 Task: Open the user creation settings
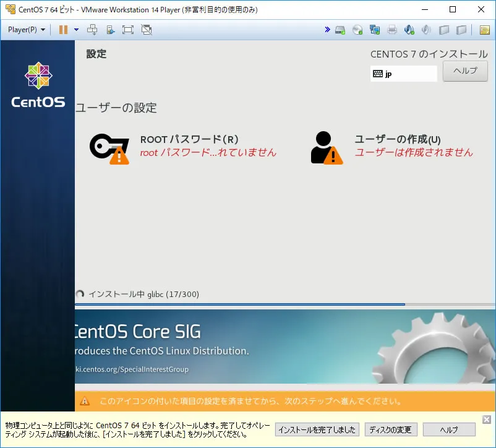(x=391, y=148)
